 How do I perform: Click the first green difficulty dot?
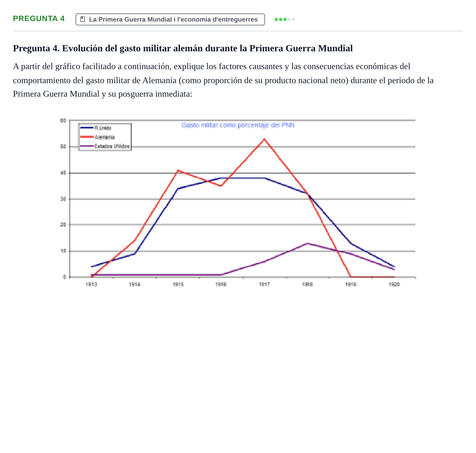(x=276, y=19)
